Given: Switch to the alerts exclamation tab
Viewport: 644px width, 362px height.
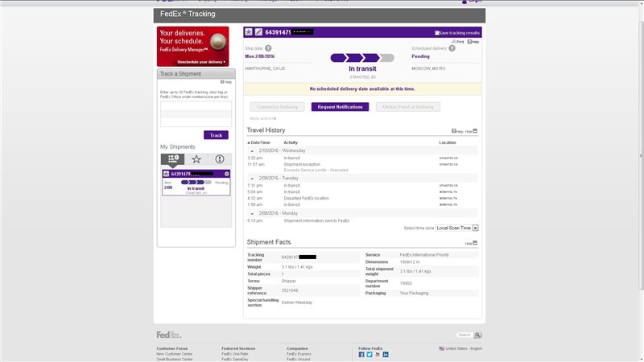Looking at the screenshot, I should click(x=220, y=159).
